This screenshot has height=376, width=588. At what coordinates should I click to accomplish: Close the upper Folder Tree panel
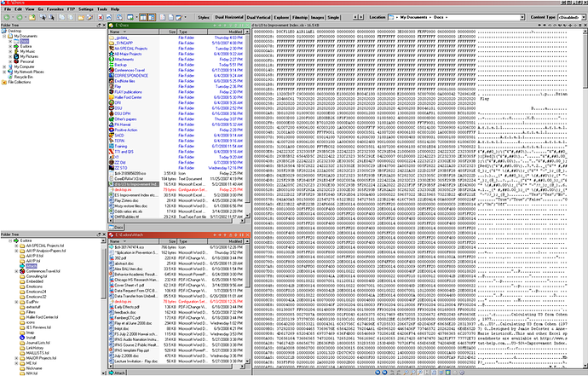[104, 25]
